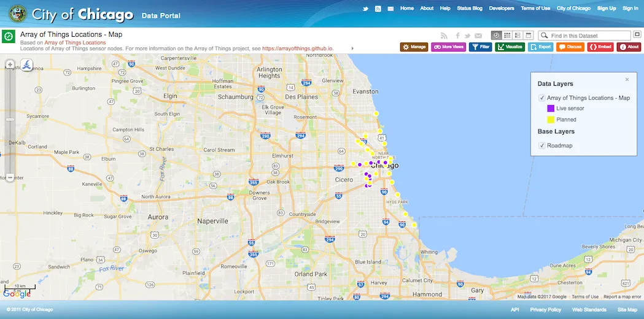Share the dataset via the grey envelope icon

478,36
